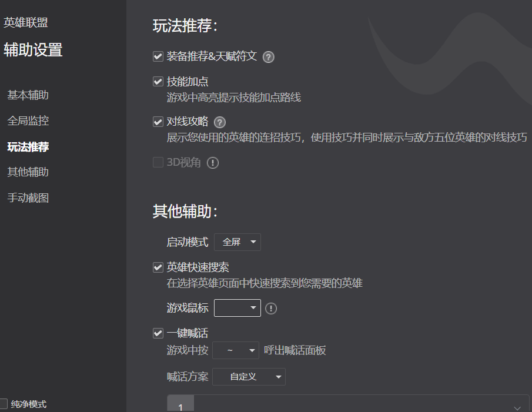The width and height of the screenshot is (532, 412).
Task: Open 手动截图 in sidebar
Action: click(28, 197)
